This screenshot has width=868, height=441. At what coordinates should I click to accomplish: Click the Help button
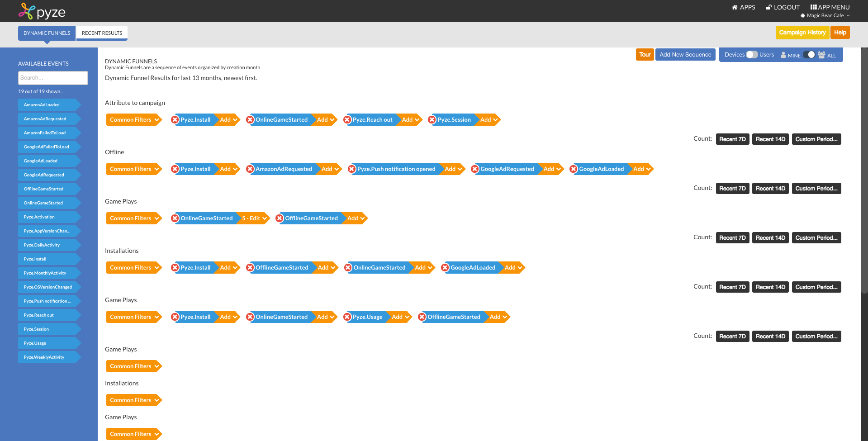point(840,33)
